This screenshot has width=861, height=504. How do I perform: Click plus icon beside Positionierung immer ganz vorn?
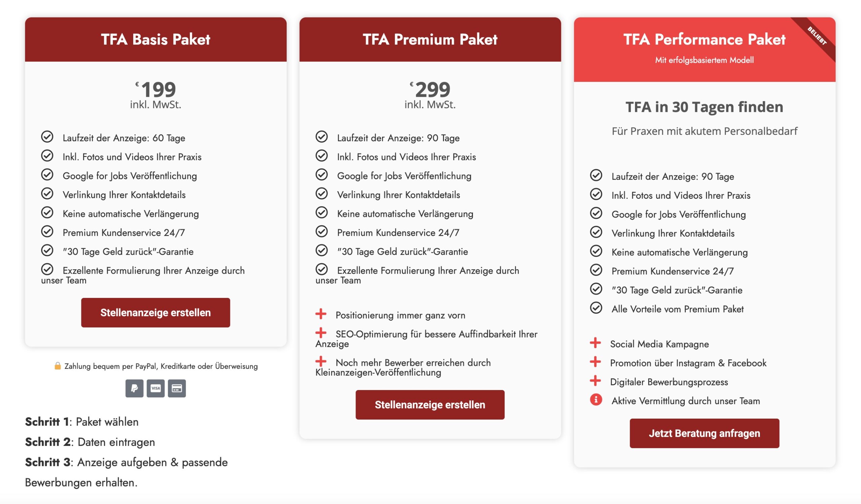[321, 314]
